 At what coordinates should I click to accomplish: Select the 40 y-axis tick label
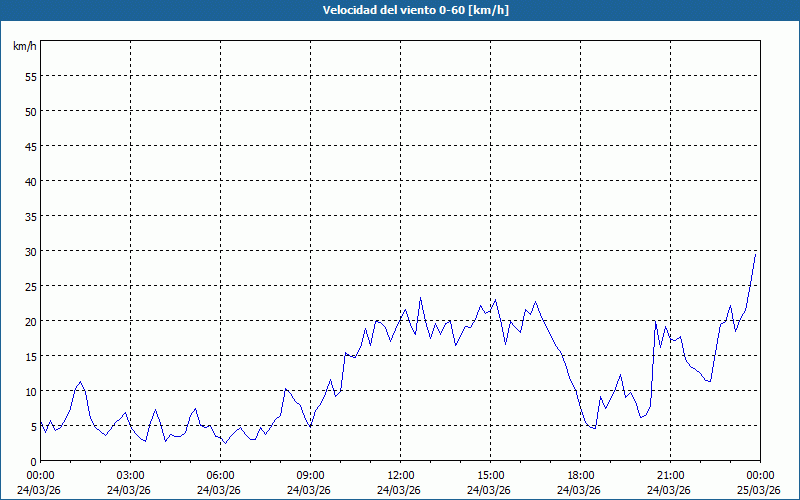30,181
